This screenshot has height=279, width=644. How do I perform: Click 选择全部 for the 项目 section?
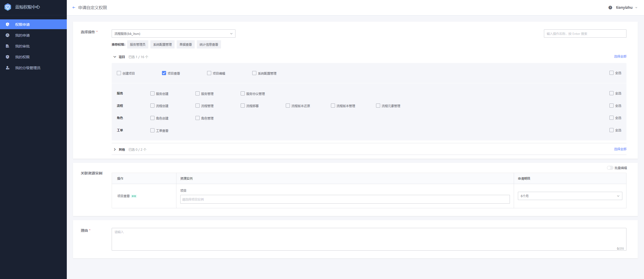[620, 56]
